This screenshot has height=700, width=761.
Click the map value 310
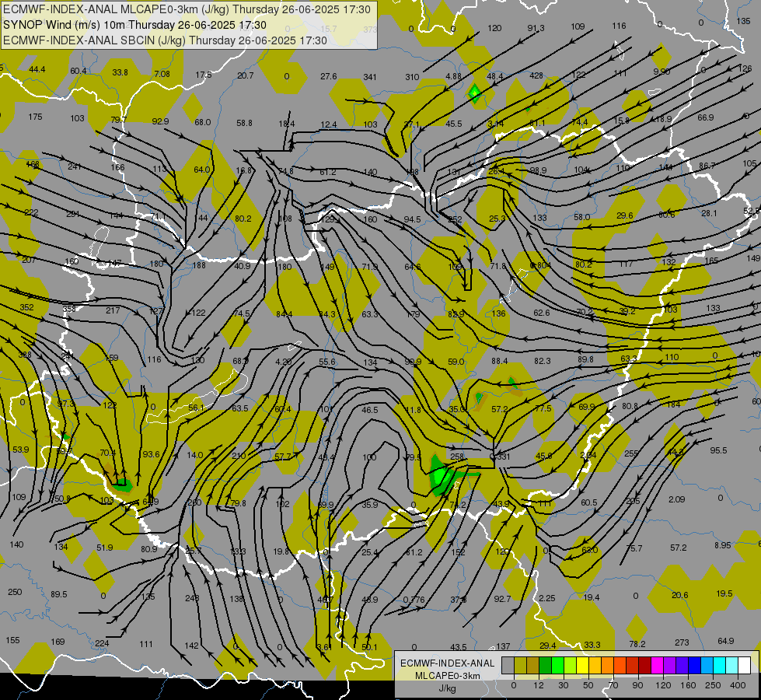[412, 77]
